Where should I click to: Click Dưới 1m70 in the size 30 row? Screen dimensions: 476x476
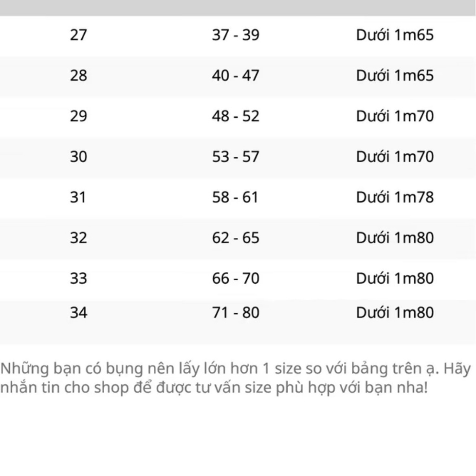tap(395, 157)
